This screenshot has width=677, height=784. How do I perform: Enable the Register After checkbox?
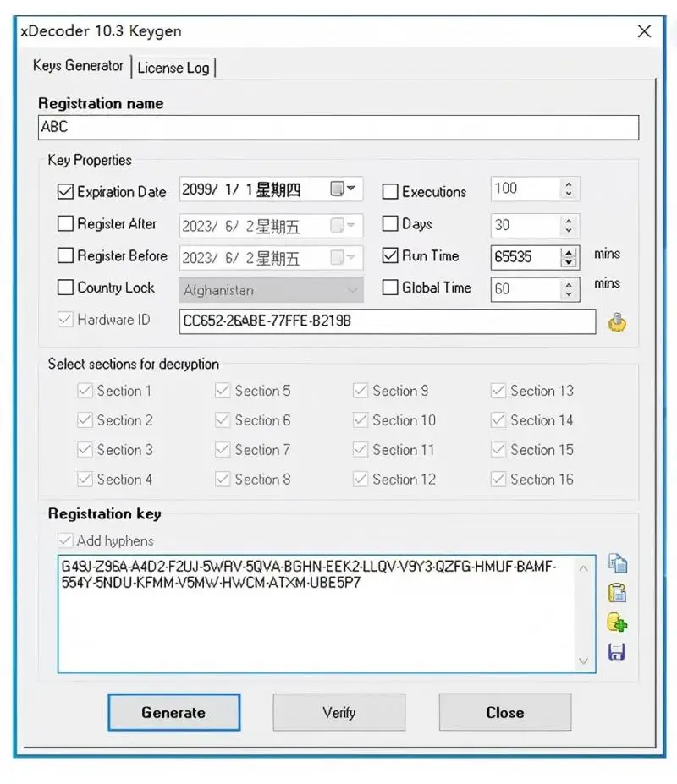[65, 223]
